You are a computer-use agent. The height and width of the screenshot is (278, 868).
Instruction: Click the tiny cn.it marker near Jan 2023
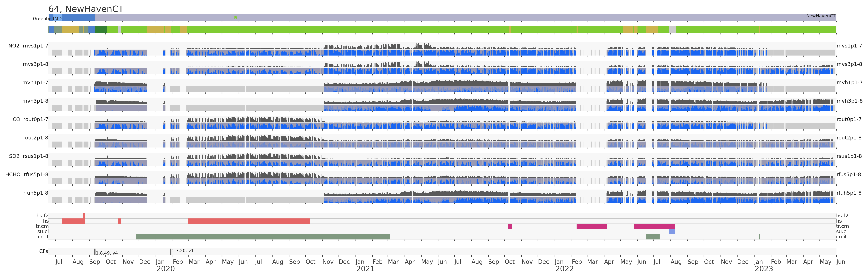pos(759,237)
